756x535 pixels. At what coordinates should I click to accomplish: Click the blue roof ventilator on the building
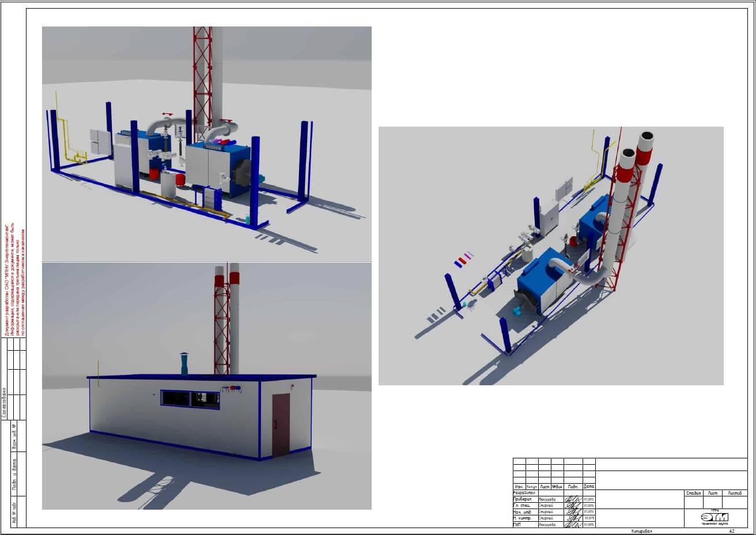click(186, 365)
